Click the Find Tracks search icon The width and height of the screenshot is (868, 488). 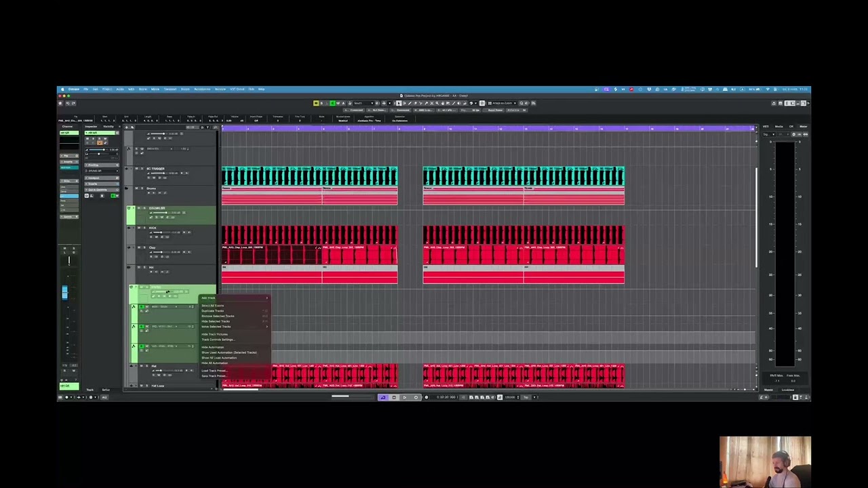pos(215,127)
